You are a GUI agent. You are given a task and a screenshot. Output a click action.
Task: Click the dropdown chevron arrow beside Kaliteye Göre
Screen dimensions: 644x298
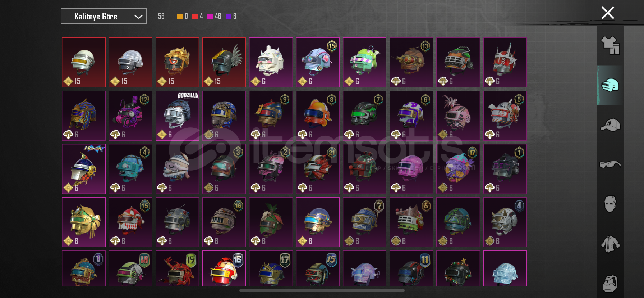click(138, 17)
